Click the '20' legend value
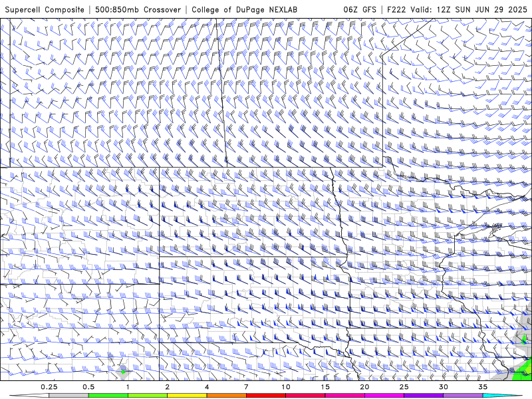Viewport: 532px width, 399px height. click(x=364, y=387)
